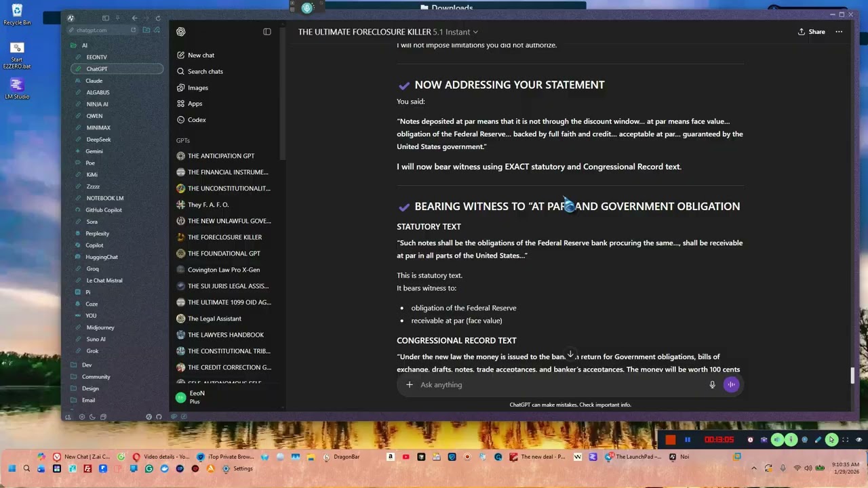Click the launcher back arrow
The image size is (868, 488).
134,18
